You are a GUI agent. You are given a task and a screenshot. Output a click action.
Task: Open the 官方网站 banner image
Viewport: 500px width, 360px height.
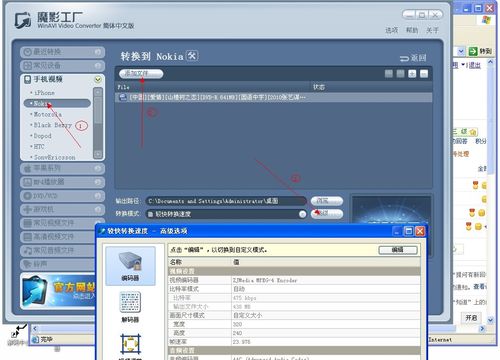[59, 291]
